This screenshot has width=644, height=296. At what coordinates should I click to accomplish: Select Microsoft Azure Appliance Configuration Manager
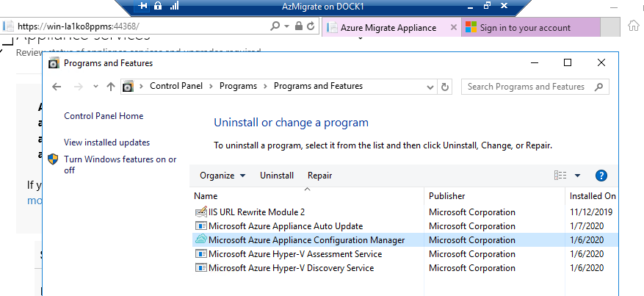pos(405,240)
